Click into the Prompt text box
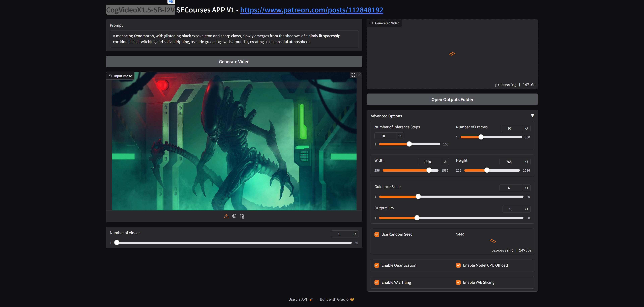This screenshot has height=307, width=644. [x=234, y=39]
